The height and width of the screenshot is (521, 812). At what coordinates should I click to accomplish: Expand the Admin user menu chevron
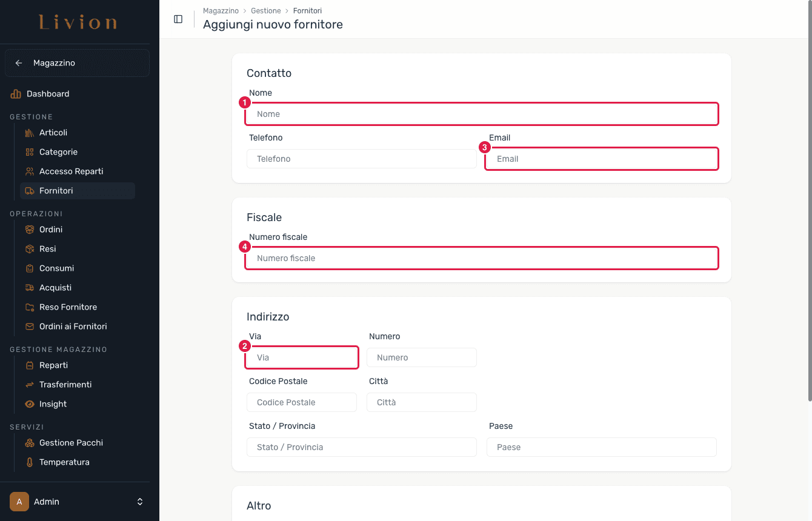click(x=140, y=502)
